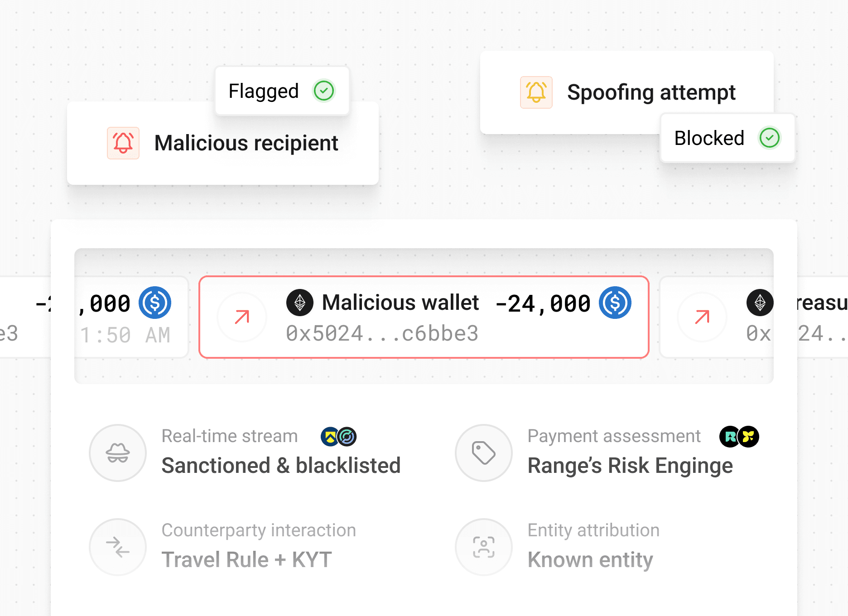This screenshot has height=616, width=848.
Task: Click the tag icon for Payment assessment
Action: click(484, 453)
